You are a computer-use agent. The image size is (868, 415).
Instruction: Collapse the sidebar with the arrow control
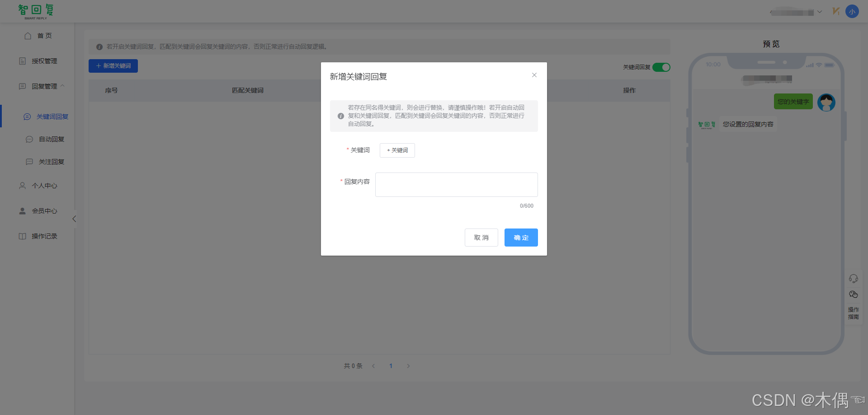pos(74,219)
